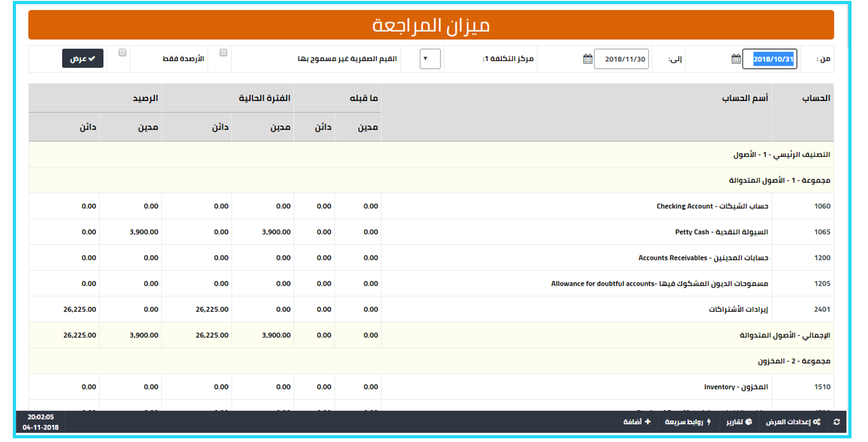Open the calendar picker for the من date

(735, 59)
